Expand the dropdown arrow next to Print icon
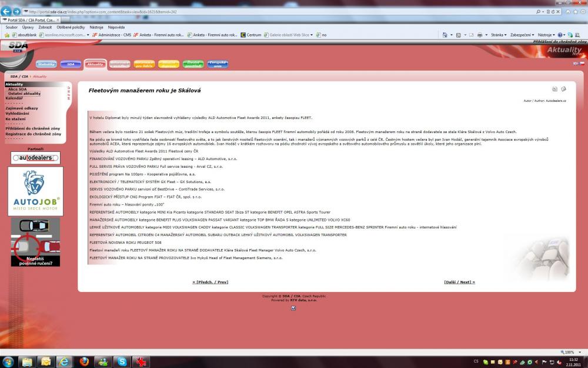 click(x=486, y=35)
